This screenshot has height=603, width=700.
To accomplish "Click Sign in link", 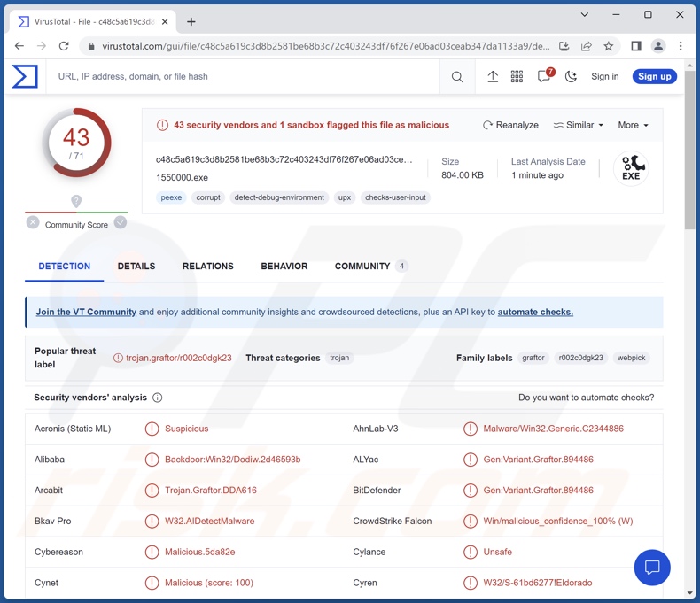I will [605, 77].
